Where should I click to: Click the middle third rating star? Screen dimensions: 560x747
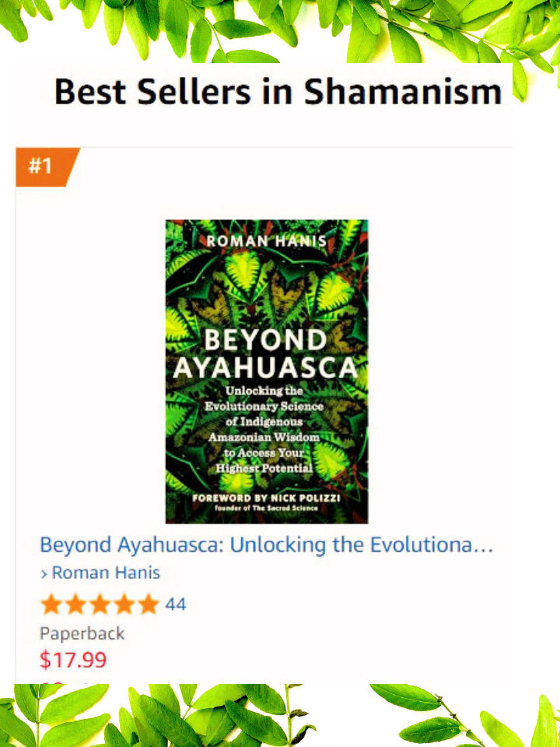click(x=100, y=604)
